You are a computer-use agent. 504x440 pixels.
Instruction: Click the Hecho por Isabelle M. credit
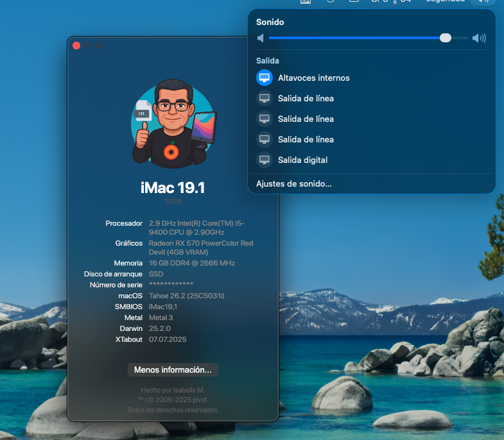click(x=173, y=390)
